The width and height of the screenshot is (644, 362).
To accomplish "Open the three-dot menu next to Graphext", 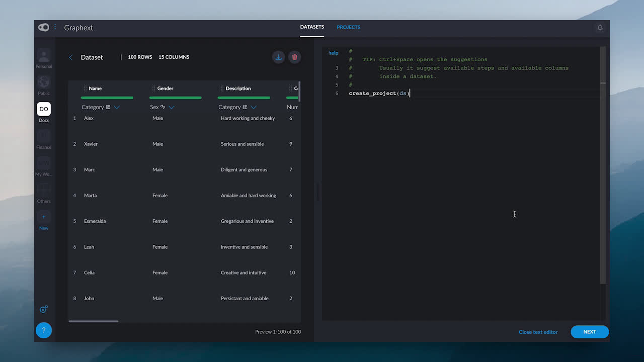I will (55, 27).
